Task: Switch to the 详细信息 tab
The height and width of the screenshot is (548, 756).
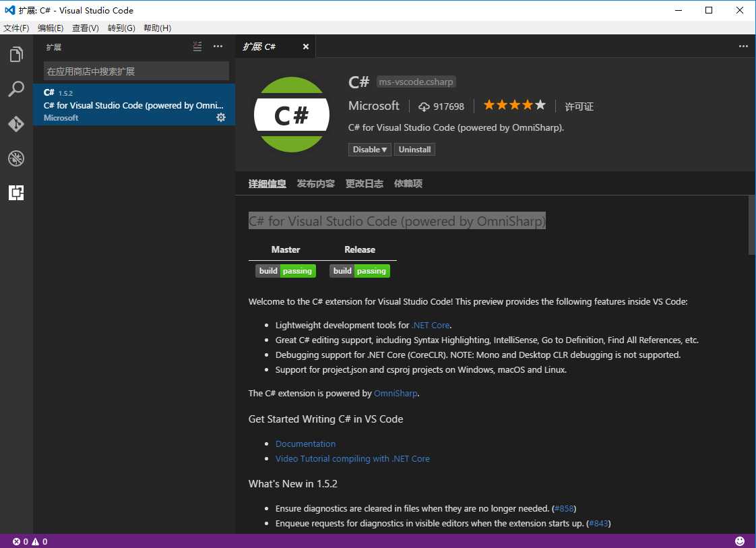Action: coord(267,184)
